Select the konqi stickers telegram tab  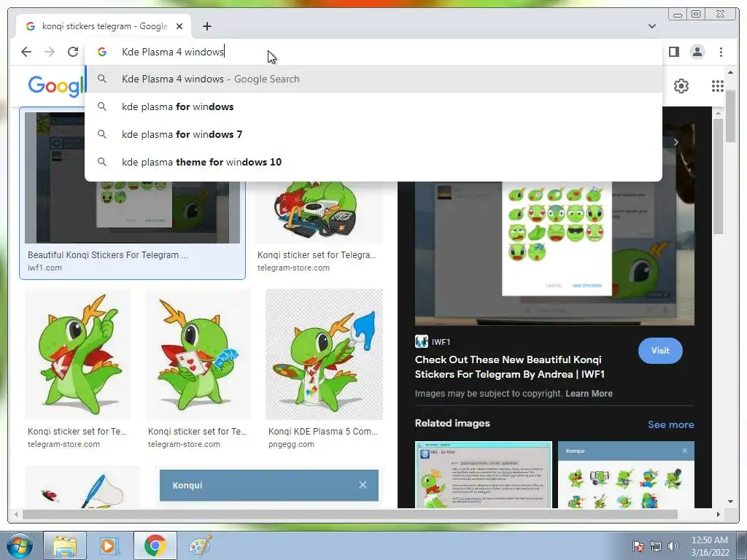[104, 26]
